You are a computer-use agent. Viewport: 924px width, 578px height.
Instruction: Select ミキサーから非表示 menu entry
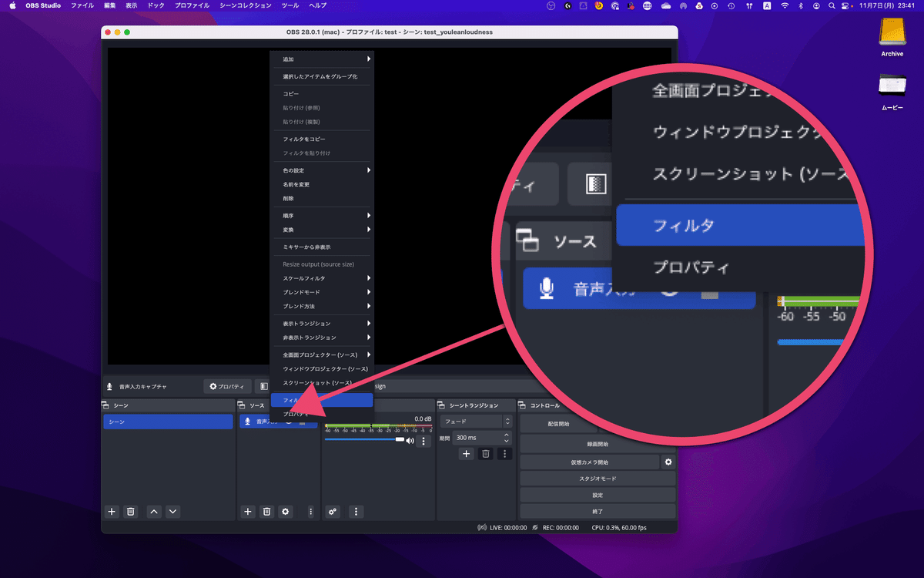(x=322, y=247)
